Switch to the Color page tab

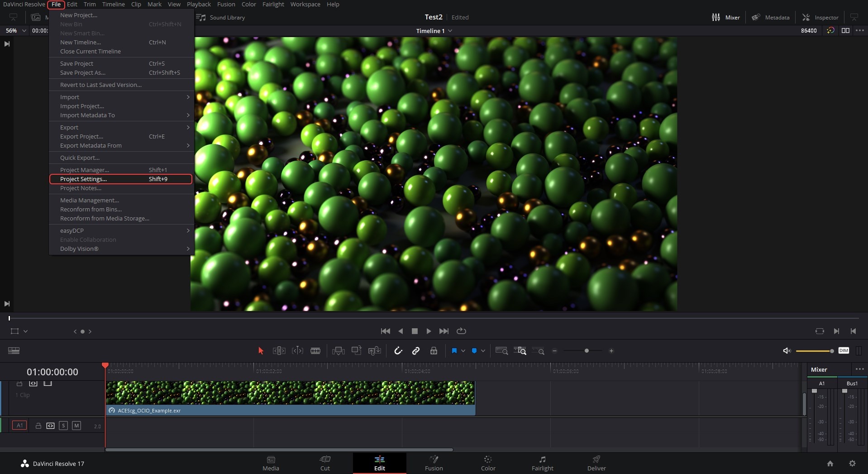click(x=488, y=463)
